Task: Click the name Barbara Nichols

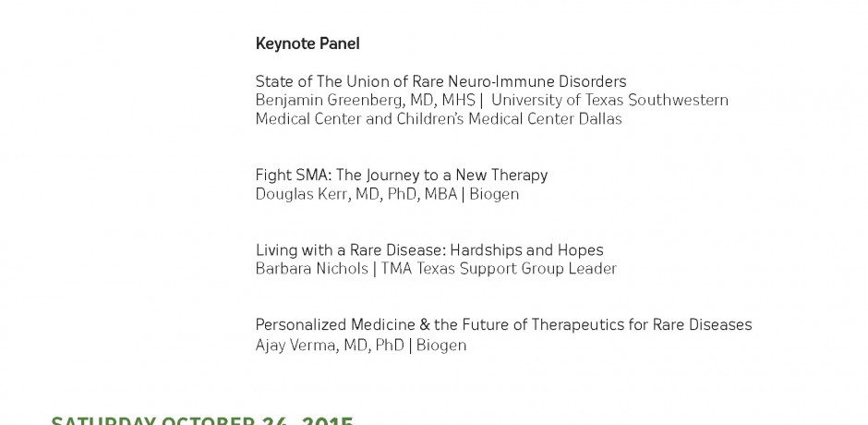Action: (312, 269)
